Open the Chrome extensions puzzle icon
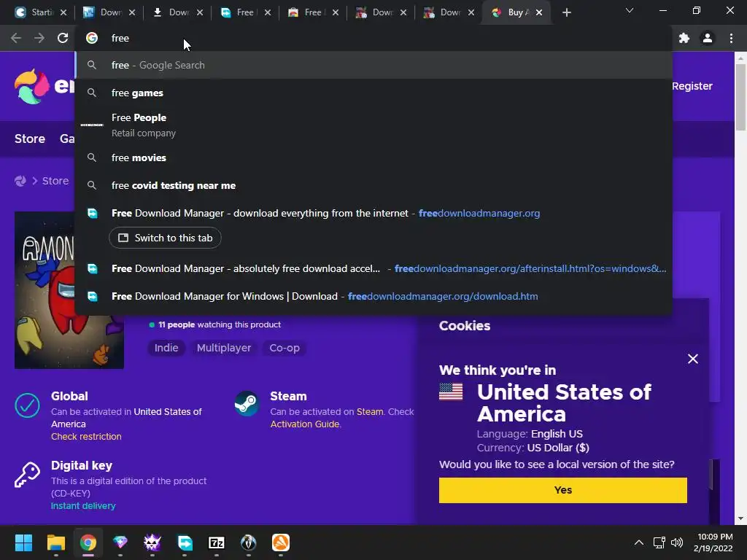 tap(684, 38)
